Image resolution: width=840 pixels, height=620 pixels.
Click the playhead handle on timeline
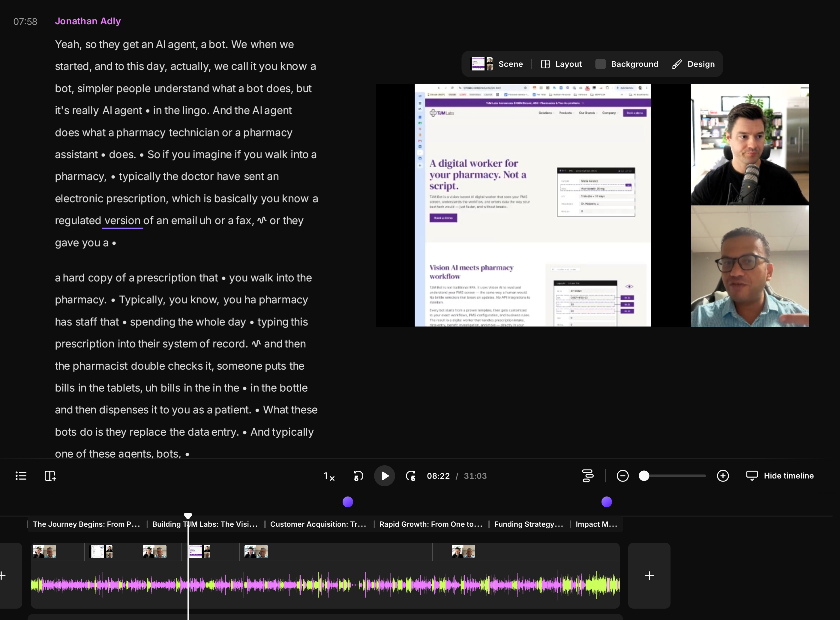tap(188, 516)
